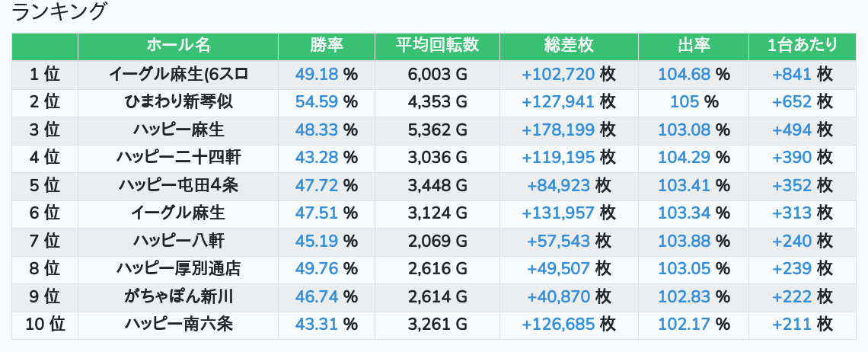Open the 103.88 payout rate link

point(684,241)
